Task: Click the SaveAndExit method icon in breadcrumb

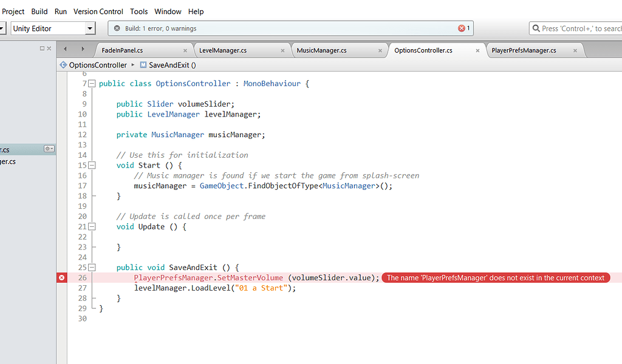Action: click(143, 65)
